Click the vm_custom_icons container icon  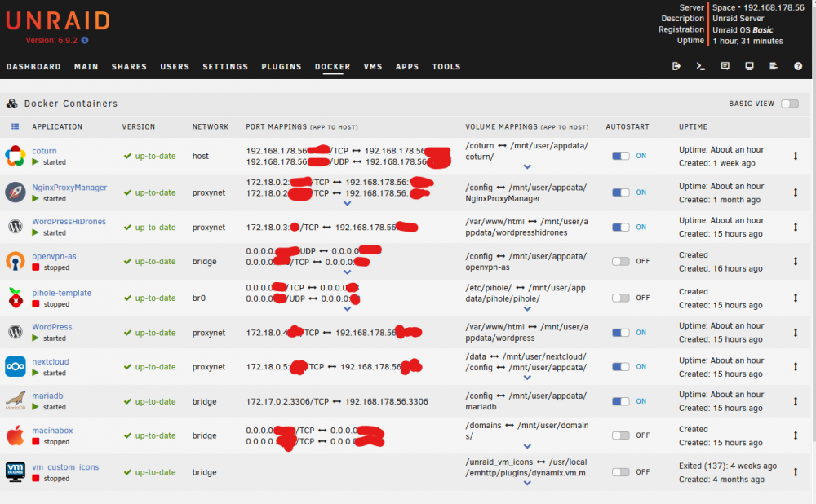15,471
